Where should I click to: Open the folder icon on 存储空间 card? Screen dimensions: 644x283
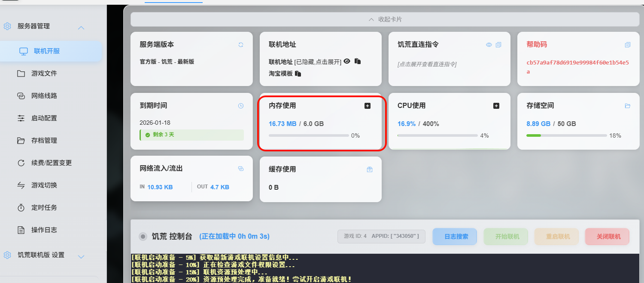click(628, 106)
